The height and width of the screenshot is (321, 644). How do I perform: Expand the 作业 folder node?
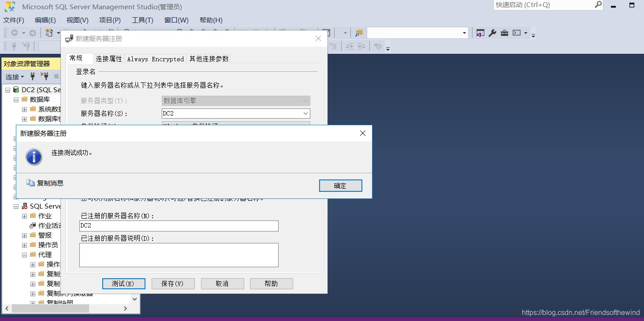pos(24,216)
